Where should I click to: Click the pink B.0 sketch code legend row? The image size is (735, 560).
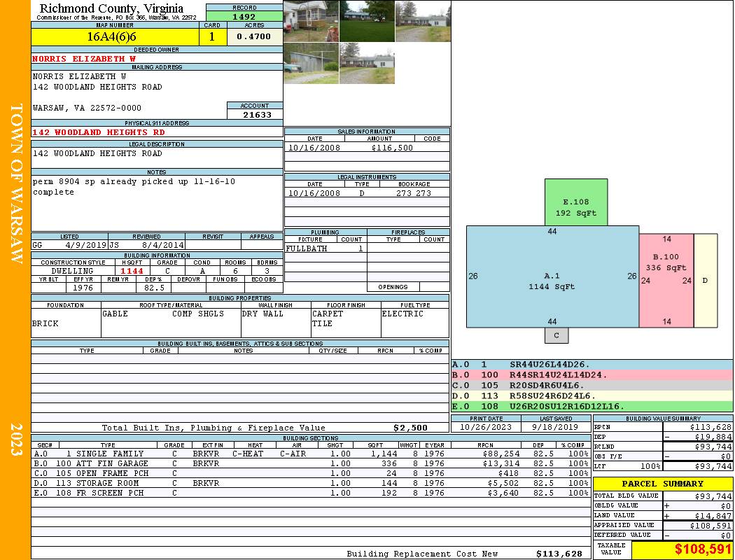591,375
